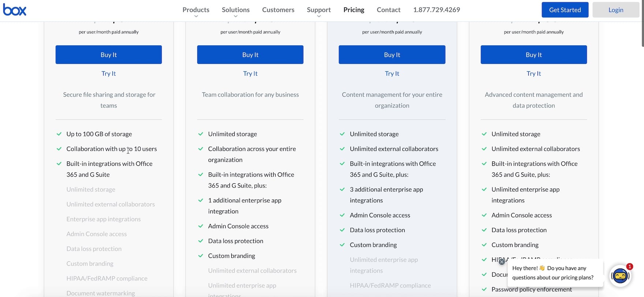Click checkmark next to 'Password policy enforcement'
This screenshot has height=297, width=644.
click(x=484, y=289)
